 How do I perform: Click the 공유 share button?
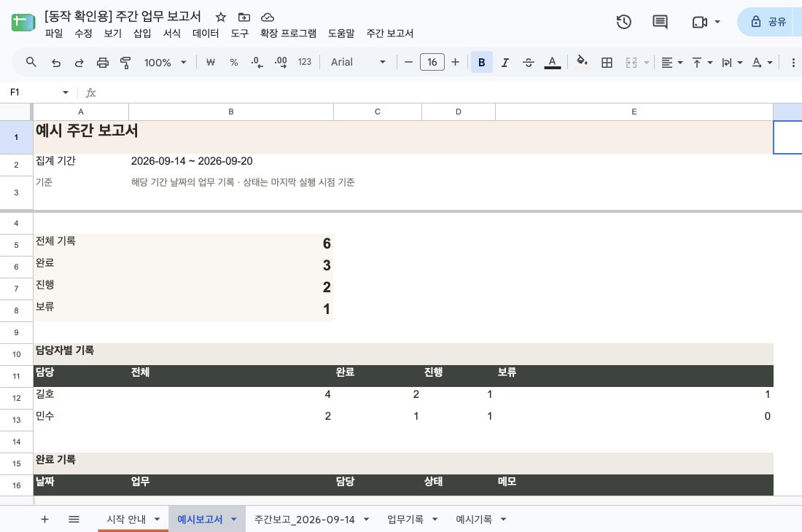click(769, 21)
